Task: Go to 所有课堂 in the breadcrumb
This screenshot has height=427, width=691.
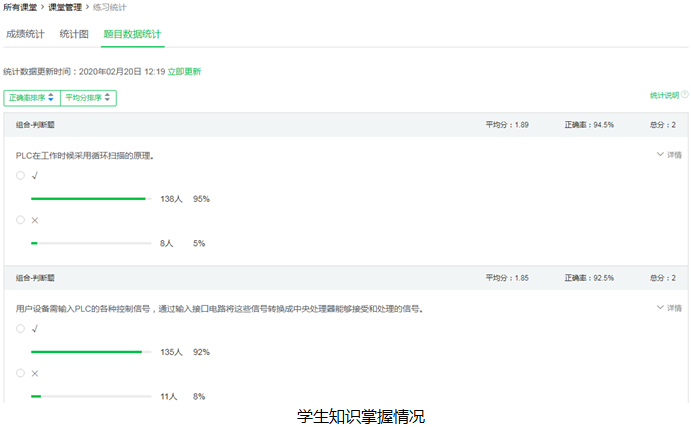Action: [22, 7]
